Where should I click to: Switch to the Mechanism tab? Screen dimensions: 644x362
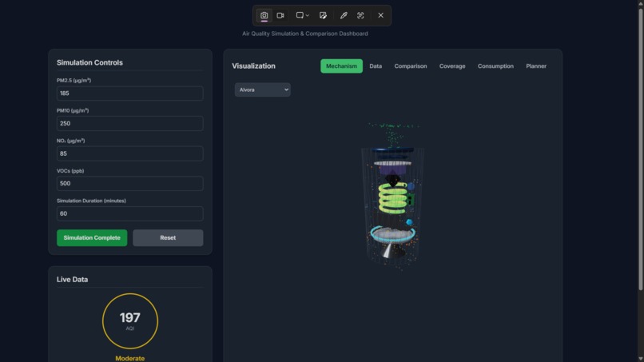tap(341, 66)
